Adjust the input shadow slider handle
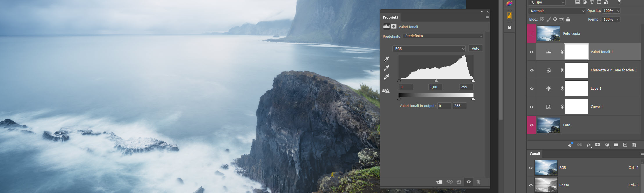This screenshot has height=193, width=644. (399, 81)
